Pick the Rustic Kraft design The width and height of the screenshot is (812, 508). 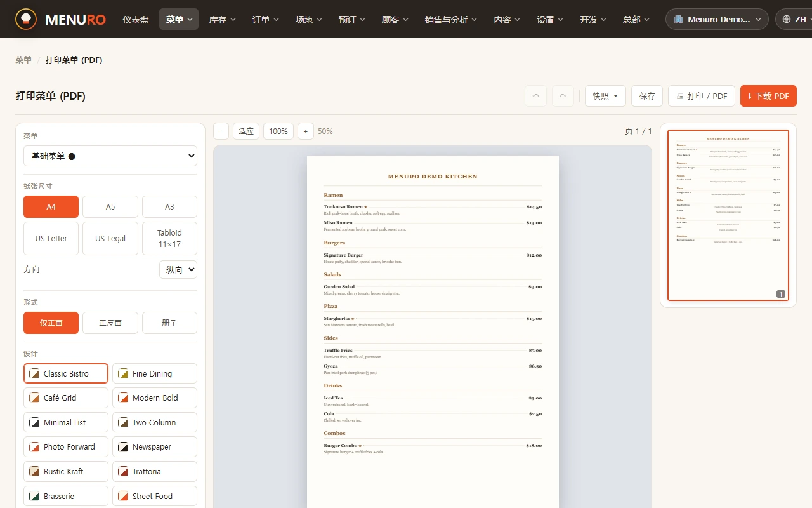pyautogui.click(x=66, y=471)
